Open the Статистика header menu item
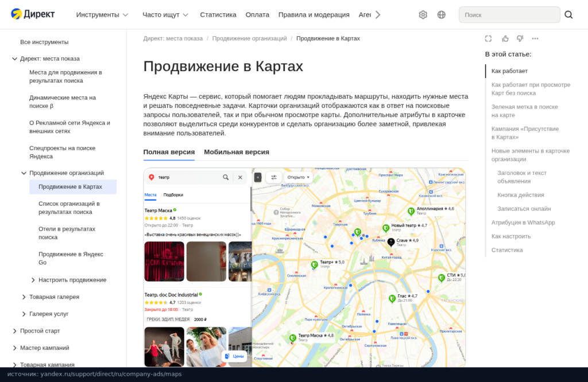This screenshot has height=382, width=588. 218,14
